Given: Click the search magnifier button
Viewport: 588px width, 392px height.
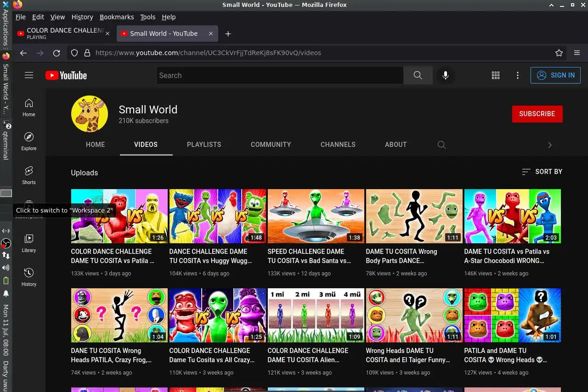Looking at the screenshot, I should click(x=418, y=75).
